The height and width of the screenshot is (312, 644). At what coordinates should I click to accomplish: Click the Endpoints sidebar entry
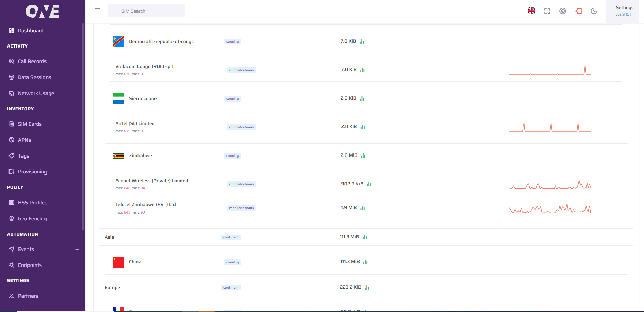point(30,265)
